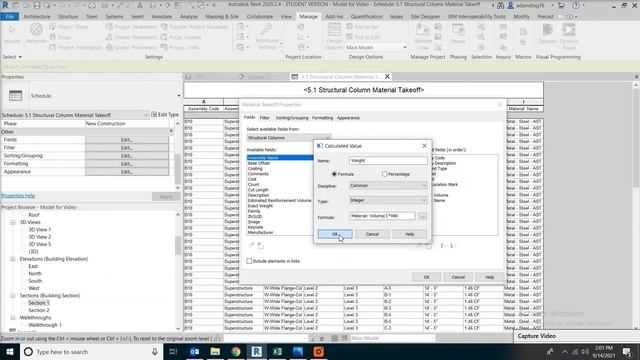The image size is (640, 360).
Task: Open the Main Model design option dropdown in ribbon
Action: [x=376, y=47]
